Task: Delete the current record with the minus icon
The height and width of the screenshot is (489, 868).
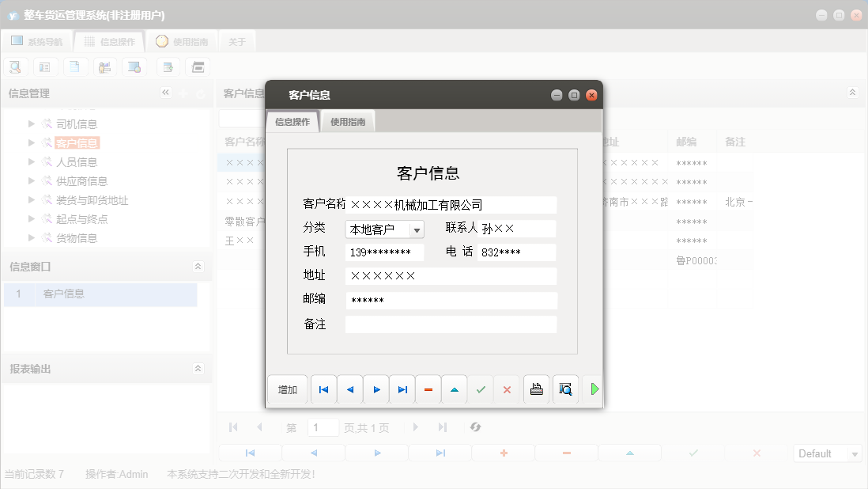Action: (x=428, y=389)
